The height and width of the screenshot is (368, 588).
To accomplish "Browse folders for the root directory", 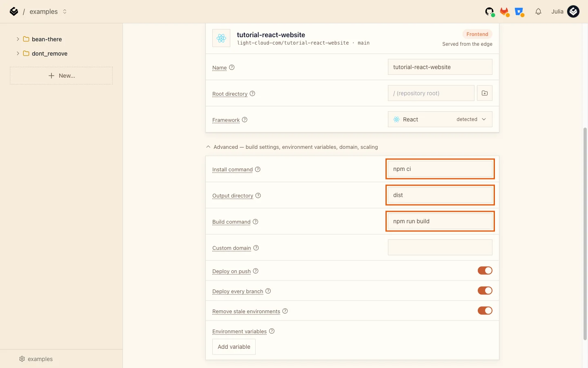I will click(485, 93).
